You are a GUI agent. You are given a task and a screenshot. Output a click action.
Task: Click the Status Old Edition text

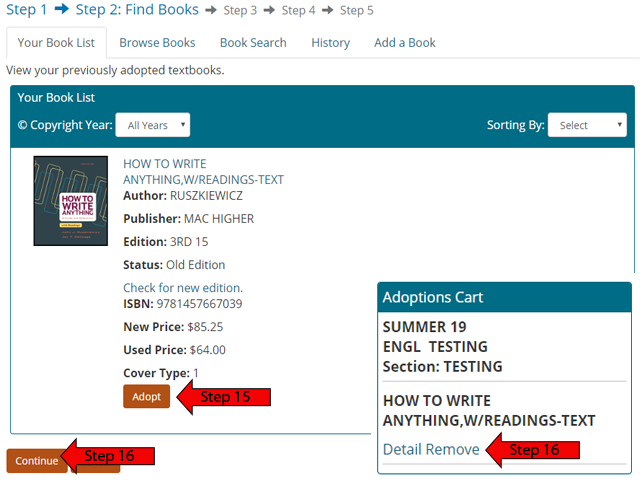point(174,265)
